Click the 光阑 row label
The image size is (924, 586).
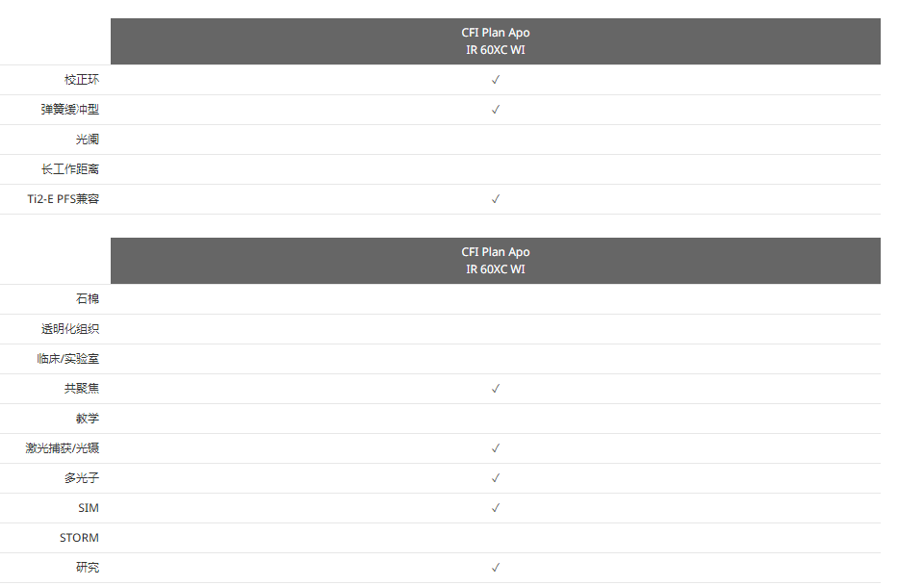click(x=88, y=140)
